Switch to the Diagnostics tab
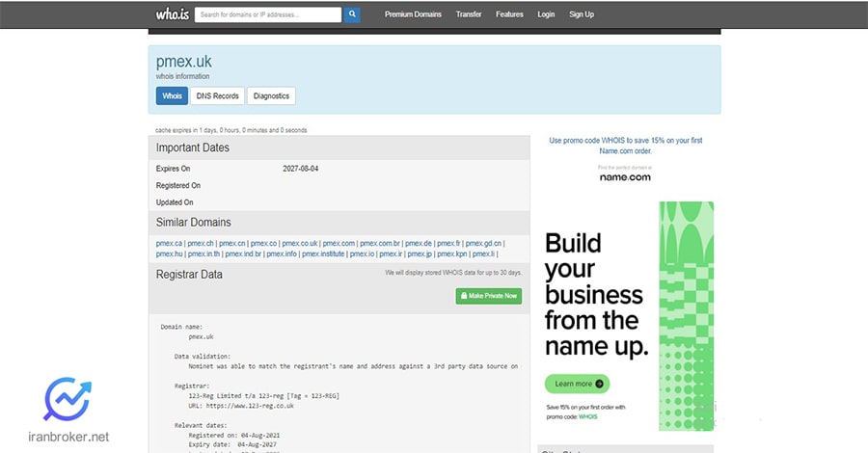 271,95
